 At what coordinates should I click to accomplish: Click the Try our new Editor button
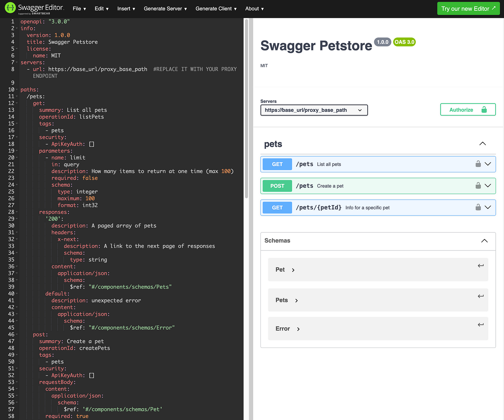pos(468,9)
